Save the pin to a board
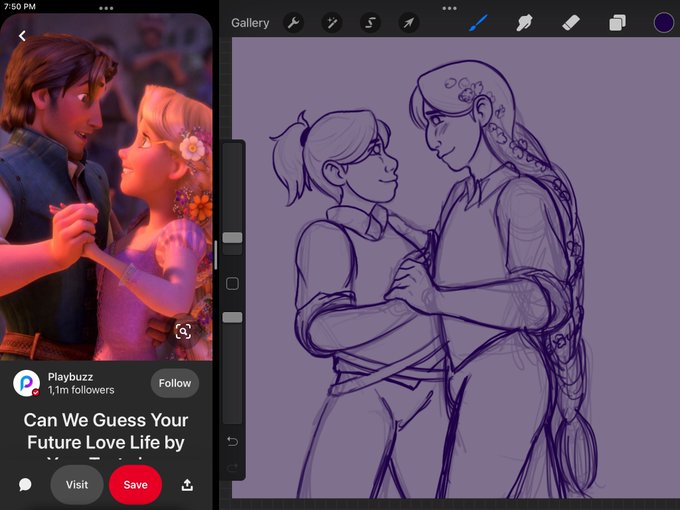Screen dimensions: 680x510 135,484
